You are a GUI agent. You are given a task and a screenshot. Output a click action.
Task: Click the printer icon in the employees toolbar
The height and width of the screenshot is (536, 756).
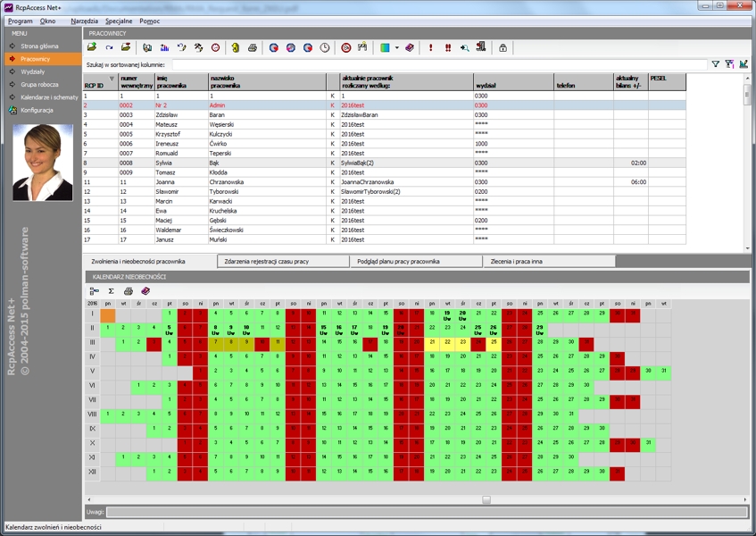(252, 47)
